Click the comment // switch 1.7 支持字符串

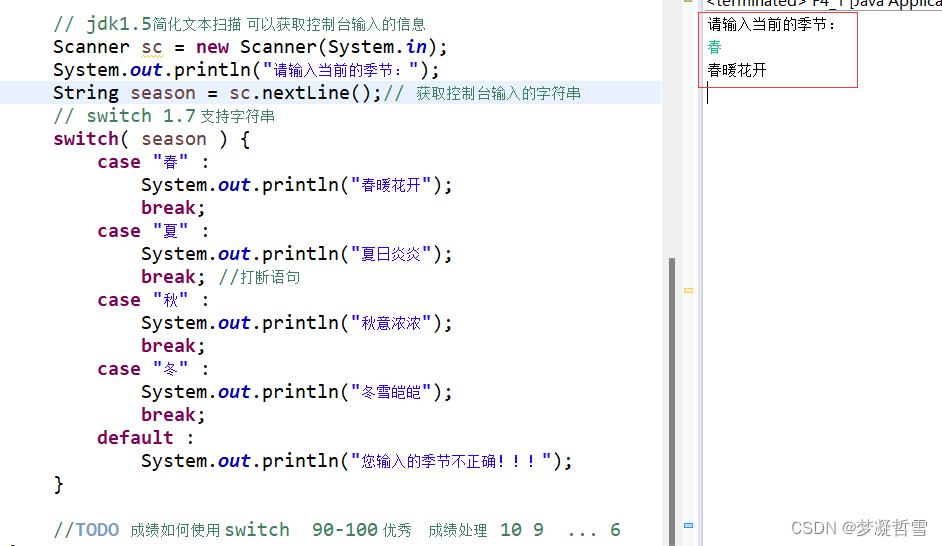click(x=164, y=116)
